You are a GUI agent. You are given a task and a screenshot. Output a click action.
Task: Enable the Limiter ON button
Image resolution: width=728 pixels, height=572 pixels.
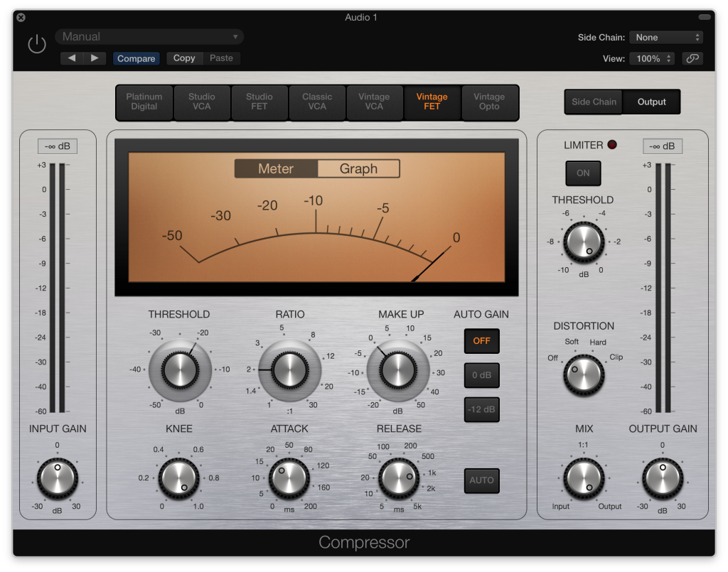(x=583, y=173)
